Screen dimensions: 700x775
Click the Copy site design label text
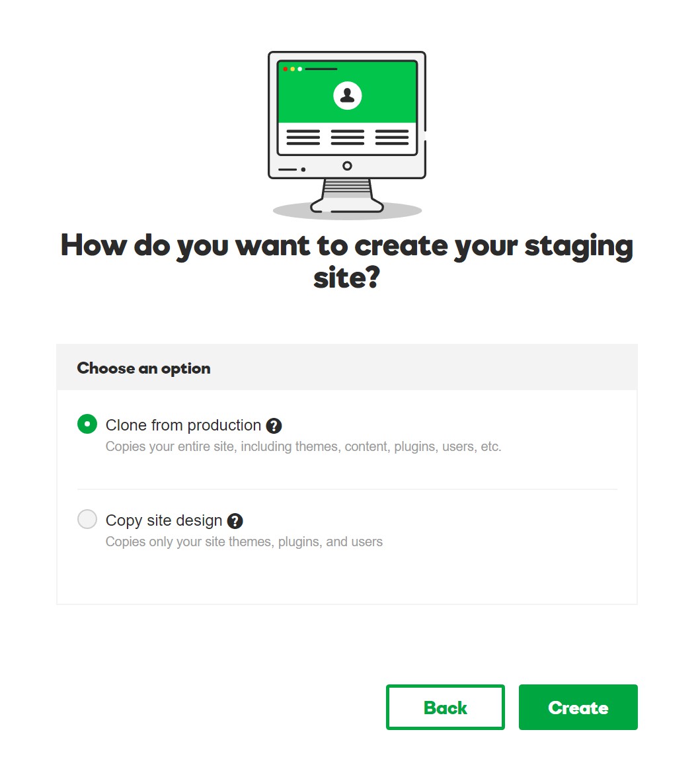pos(164,520)
